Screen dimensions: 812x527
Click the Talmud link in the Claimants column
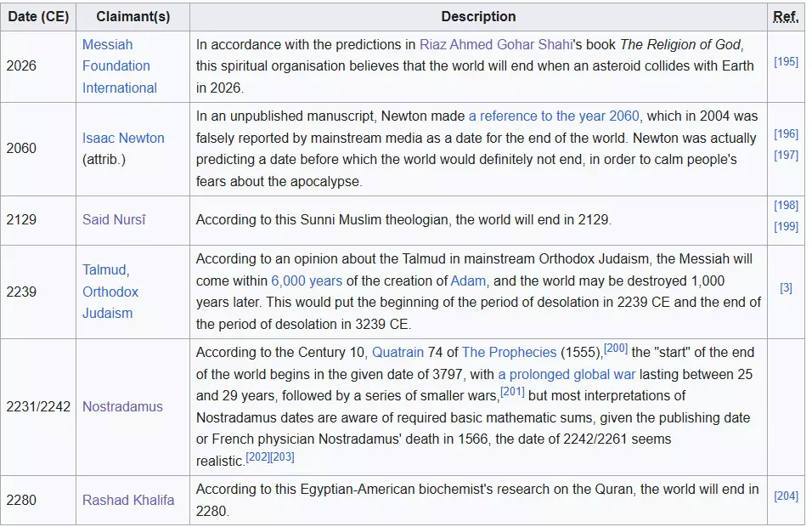coord(104,270)
